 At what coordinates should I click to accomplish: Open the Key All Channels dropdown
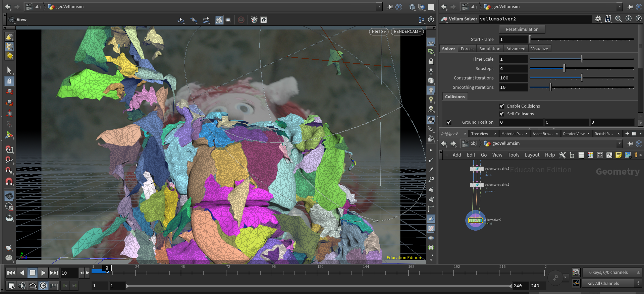(612, 284)
